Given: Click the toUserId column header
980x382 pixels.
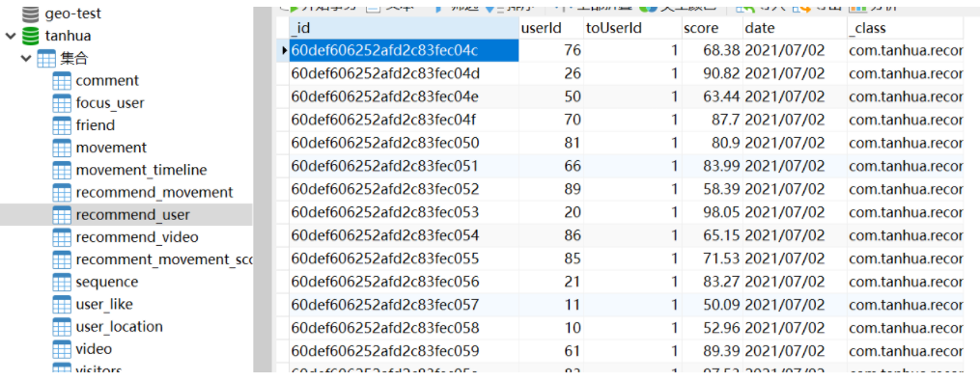Looking at the screenshot, I should (631, 28).
